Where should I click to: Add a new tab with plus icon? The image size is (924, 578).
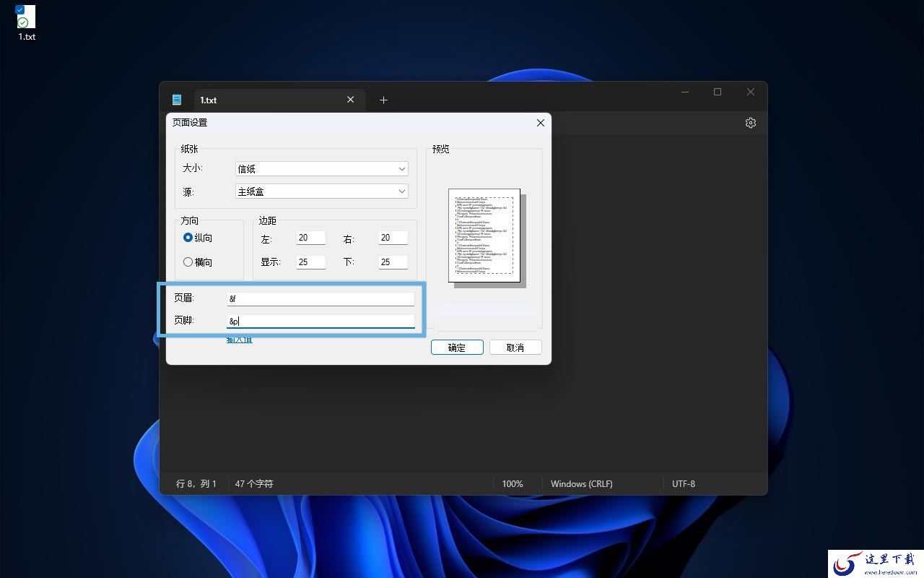383,100
